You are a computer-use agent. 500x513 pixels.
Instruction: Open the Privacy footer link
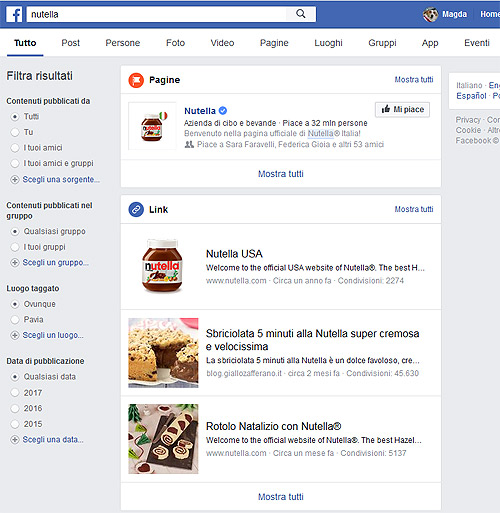pyautogui.click(x=468, y=120)
